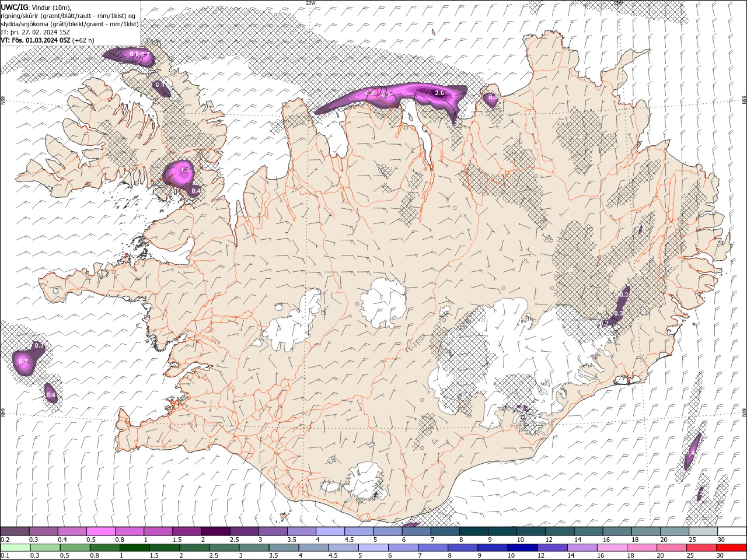The width and height of the screenshot is (747, 560).
Task: Pick the light violet 14–16 rain scale swatch
Action: (x=582, y=548)
